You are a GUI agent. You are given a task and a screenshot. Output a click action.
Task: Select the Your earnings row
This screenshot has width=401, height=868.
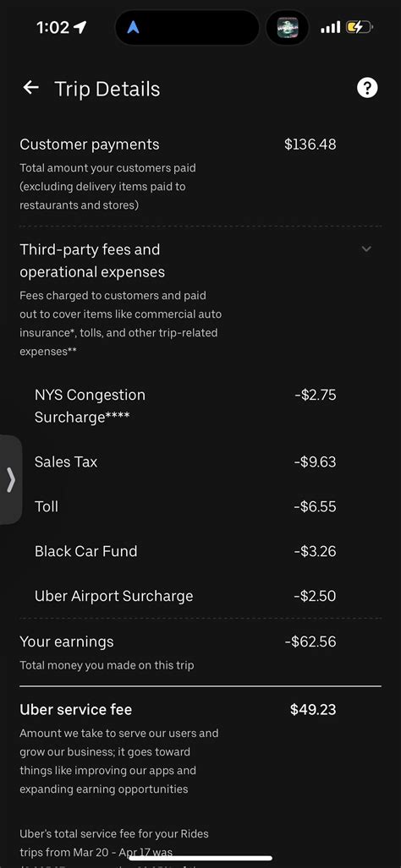(200, 652)
